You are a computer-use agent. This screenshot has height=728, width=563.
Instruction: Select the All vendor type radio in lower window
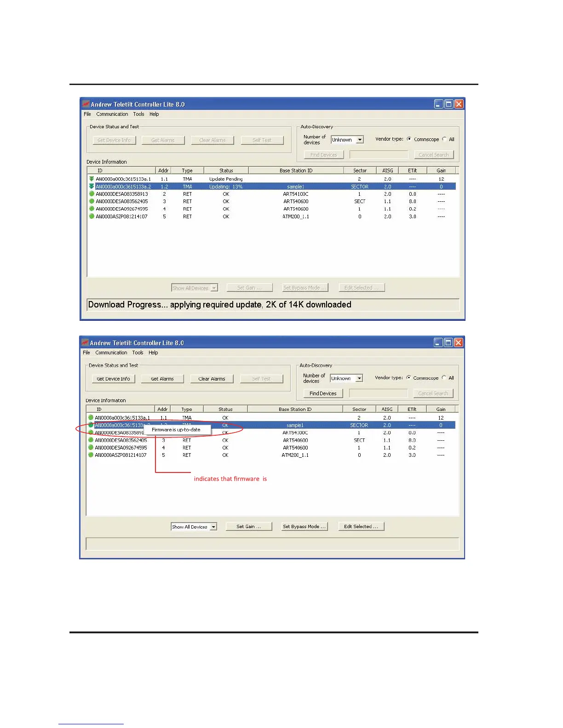click(x=444, y=378)
